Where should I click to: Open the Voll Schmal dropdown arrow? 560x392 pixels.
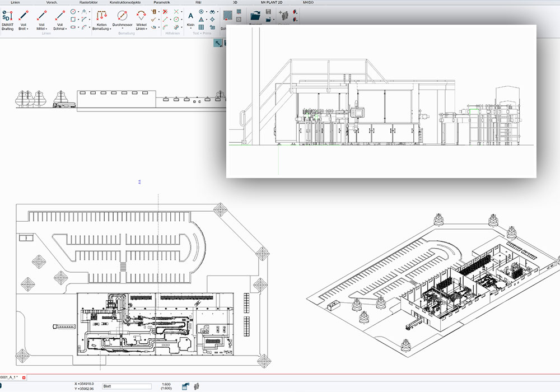click(66, 29)
